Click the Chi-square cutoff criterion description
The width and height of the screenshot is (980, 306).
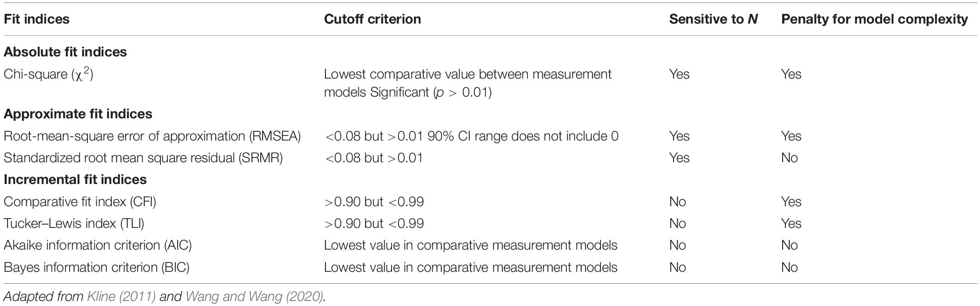[468, 83]
